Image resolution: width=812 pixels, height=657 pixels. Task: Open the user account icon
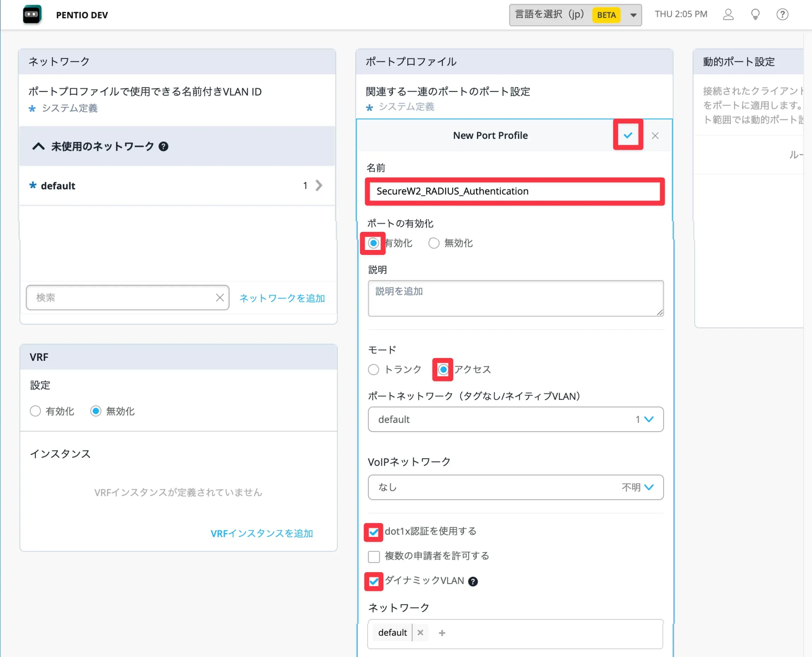pyautogui.click(x=728, y=14)
